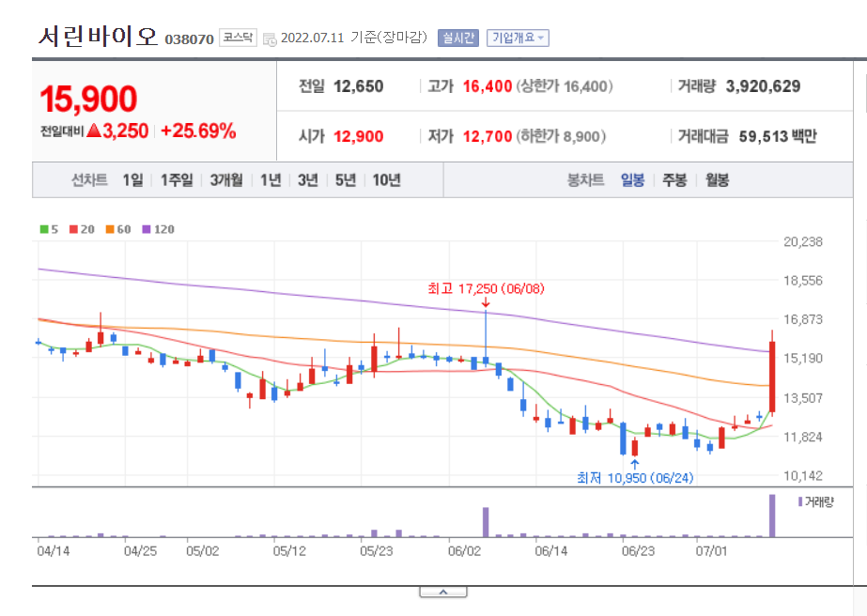Click the tall red candle on 07/11
The height and width of the screenshot is (616, 867).
click(x=772, y=377)
